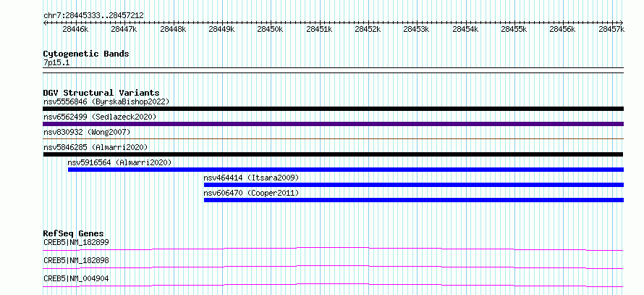Click the magenta line of CREB5|NM_182898
The image size is (644, 295).
click(x=333, y=267)
